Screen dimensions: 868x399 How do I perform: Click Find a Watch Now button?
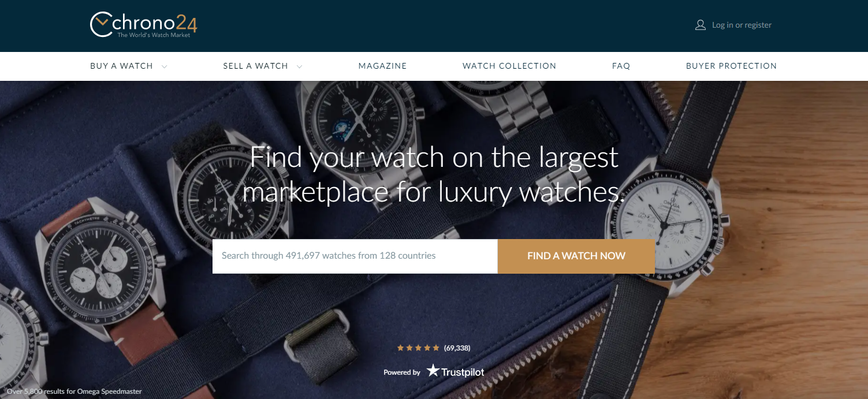click(576, 256)
